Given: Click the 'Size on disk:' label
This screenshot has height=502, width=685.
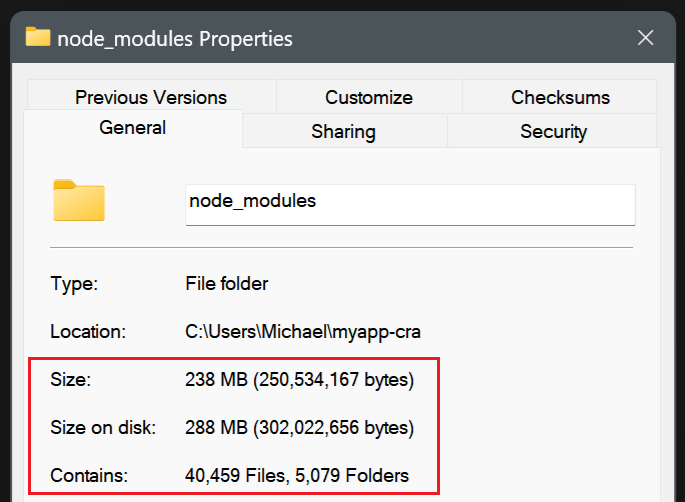Looking at the screenshot, I should (x=103, y=427).
